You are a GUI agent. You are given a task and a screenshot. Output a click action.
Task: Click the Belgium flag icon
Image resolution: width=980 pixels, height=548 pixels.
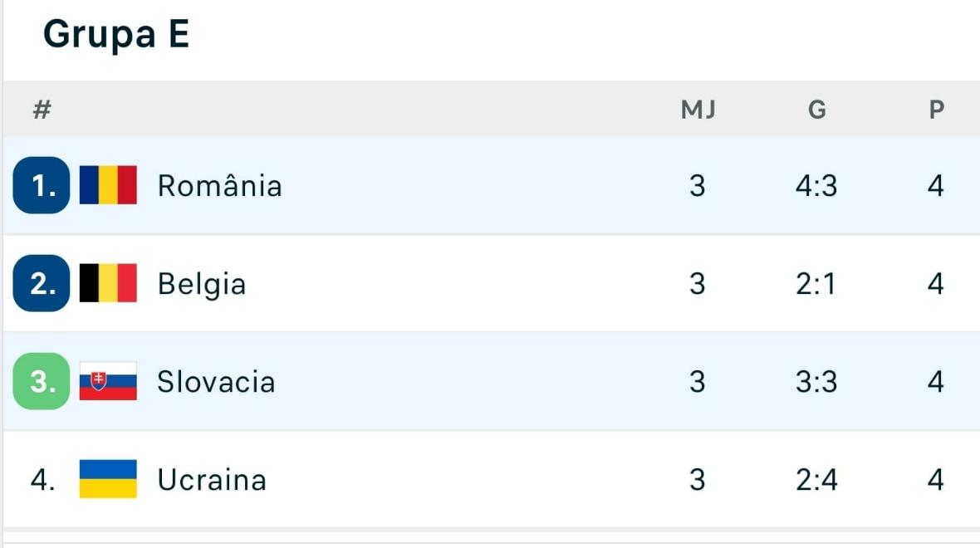[108, 284]
